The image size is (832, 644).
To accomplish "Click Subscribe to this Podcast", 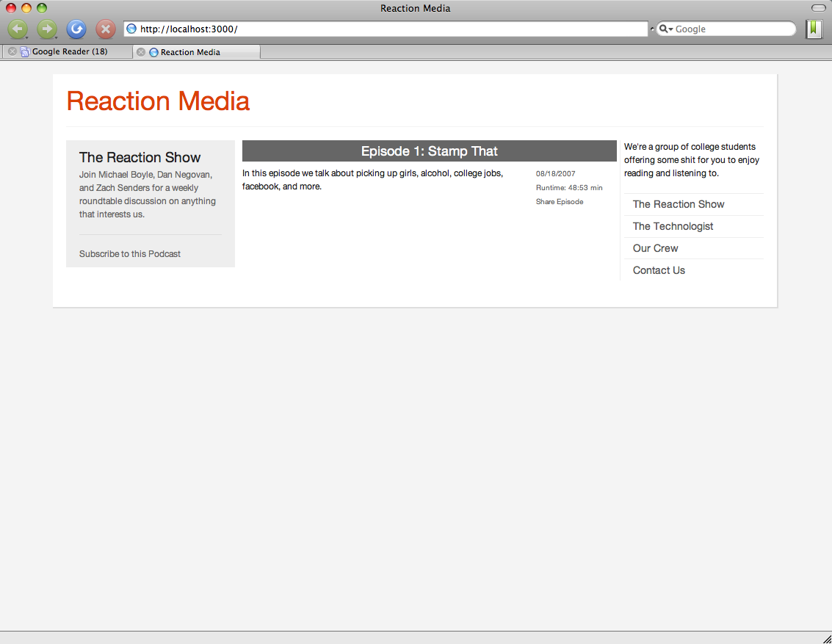I will click(x=130, y=253).
